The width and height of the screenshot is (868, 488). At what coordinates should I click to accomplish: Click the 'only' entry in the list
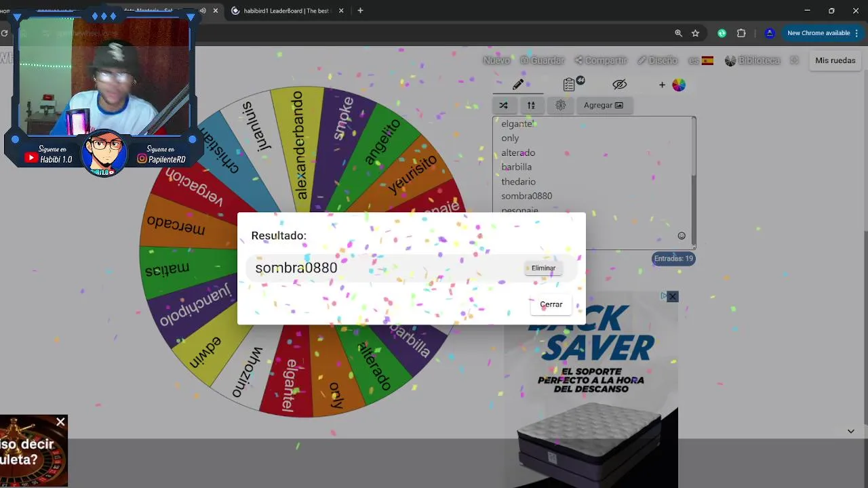pyautogui.click(x=510, y=138)
